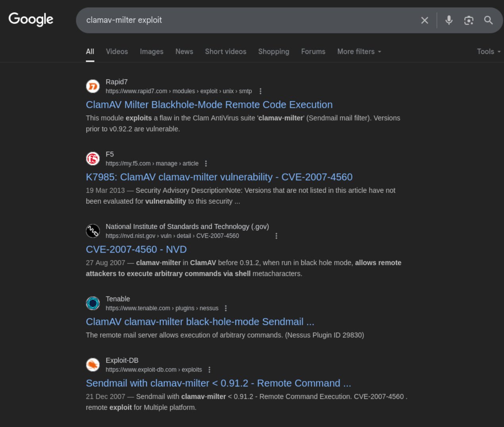Open the CVE-2007-4560 - NVD result
The image size is (504, 427).
[x=136, y=249]
